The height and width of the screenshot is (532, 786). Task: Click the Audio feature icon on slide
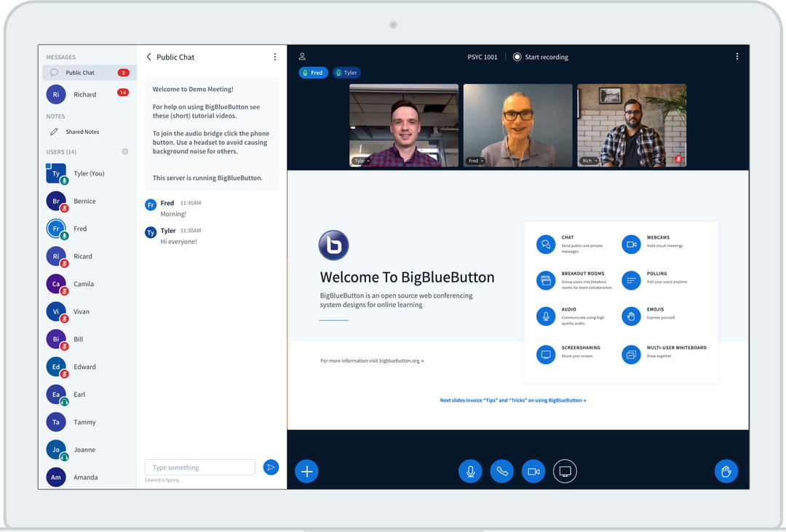(546, 317)
